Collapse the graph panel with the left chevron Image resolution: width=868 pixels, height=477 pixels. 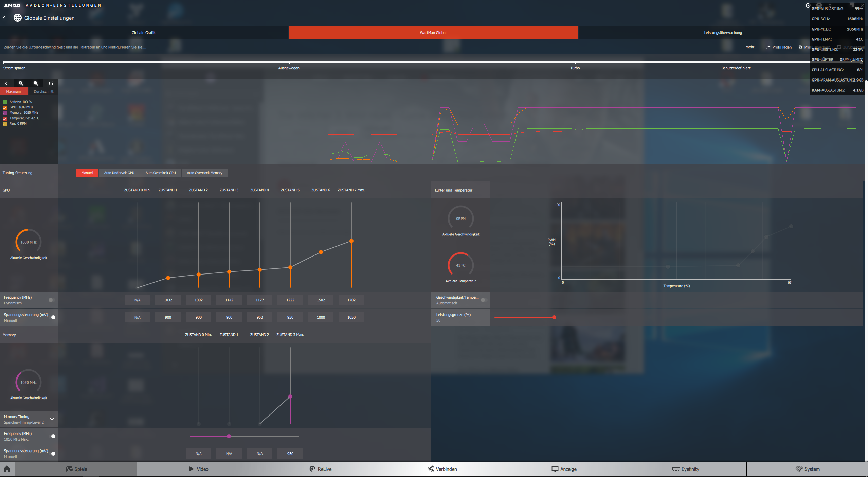pos(6,83)
